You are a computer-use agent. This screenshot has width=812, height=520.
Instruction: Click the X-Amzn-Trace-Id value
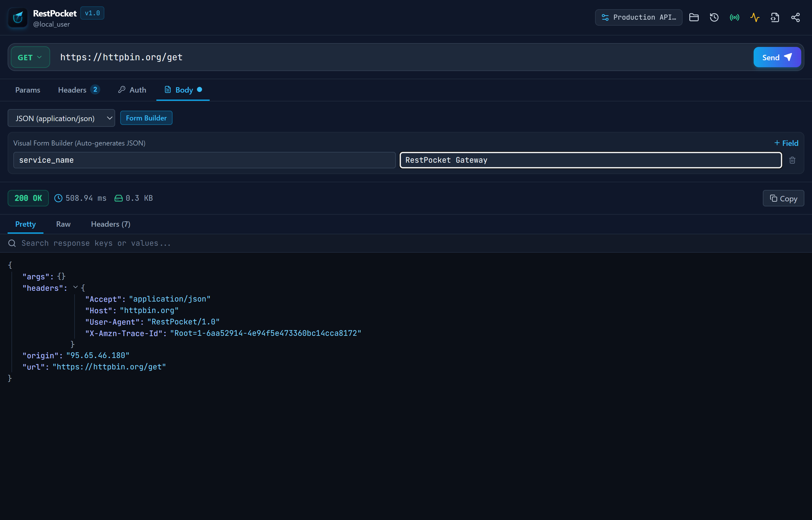(265, 333)
